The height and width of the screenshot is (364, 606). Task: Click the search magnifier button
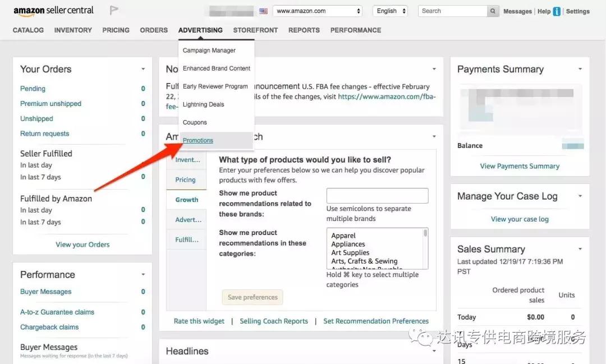[x=493, y=11]
